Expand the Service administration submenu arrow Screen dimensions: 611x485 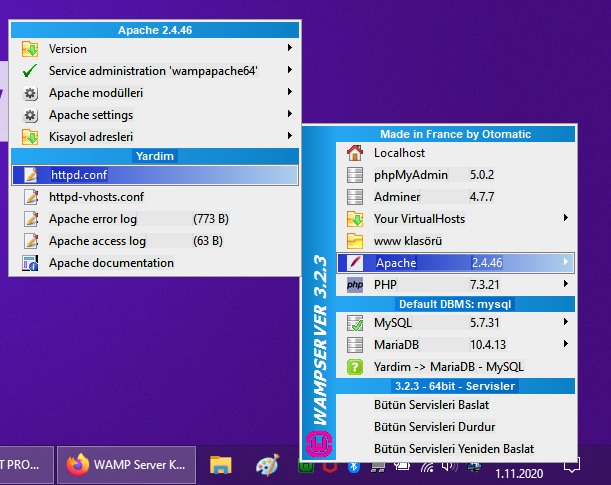[x=290, y=70]
